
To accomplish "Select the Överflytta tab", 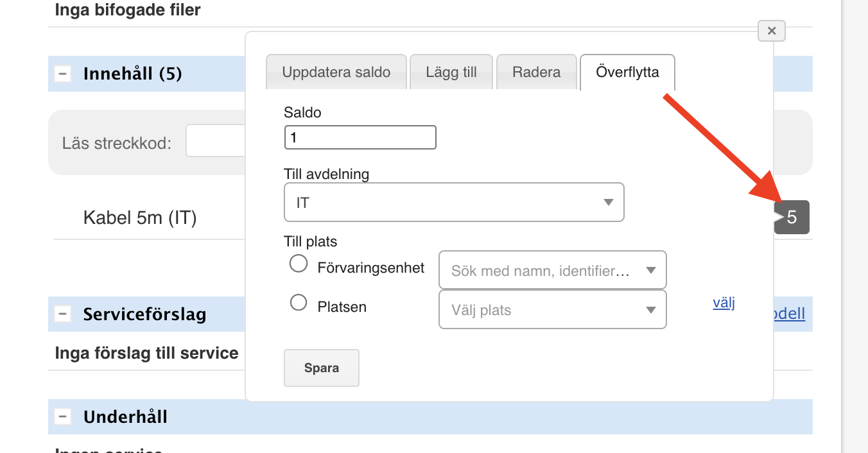I will (627, 72).
